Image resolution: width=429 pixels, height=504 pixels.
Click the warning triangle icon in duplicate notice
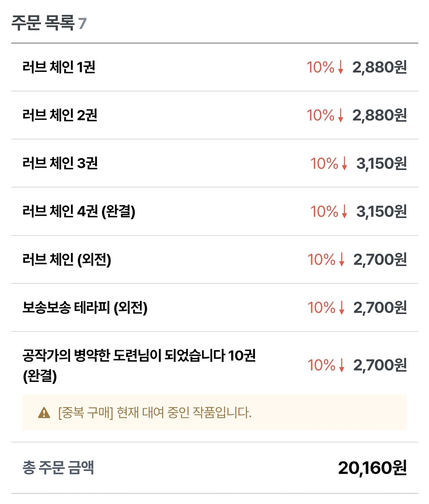click(44, 413)
